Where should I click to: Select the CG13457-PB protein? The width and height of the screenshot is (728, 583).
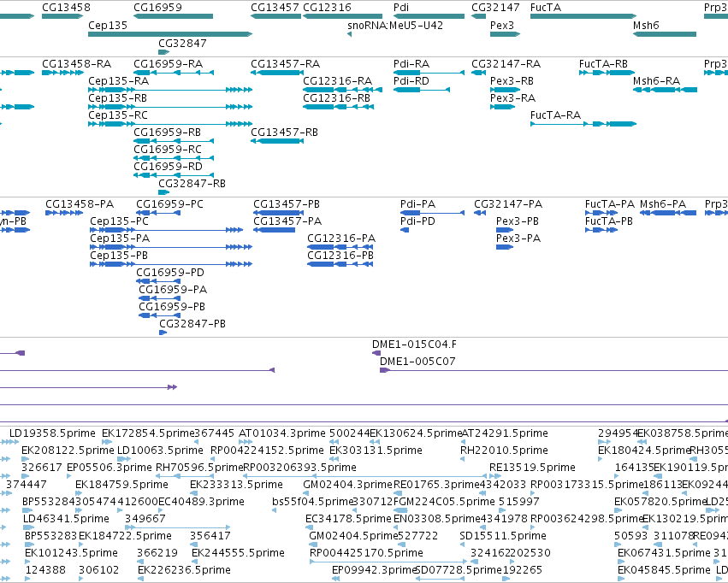(x=279, y=213)
